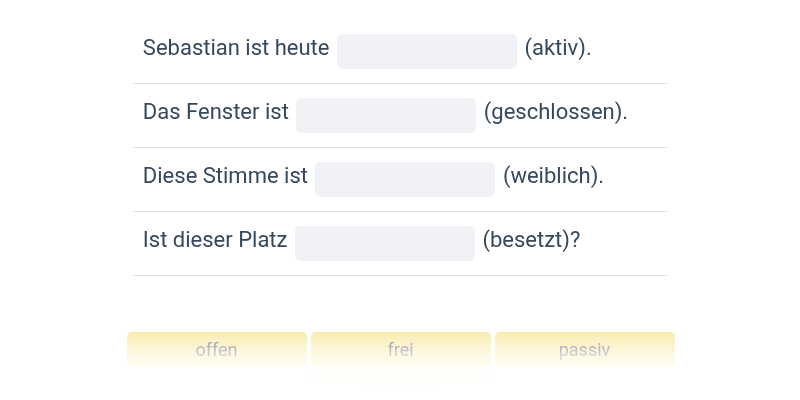800x400 pixels.
Task: Choose the word tile "frei"
Action: coord(400,349)
